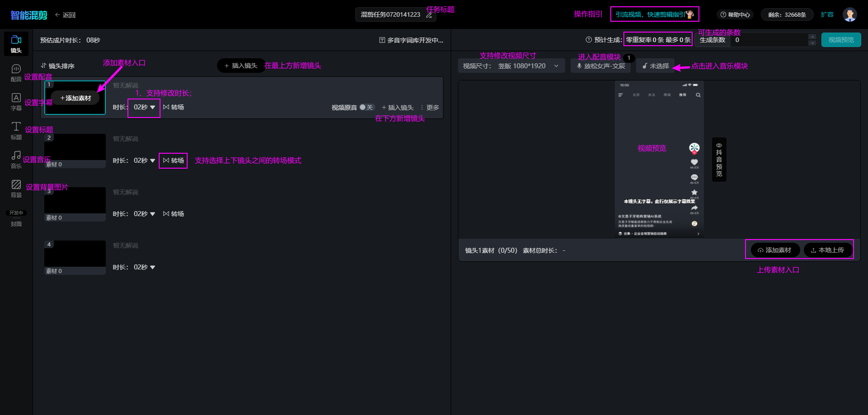This screenshot has height=415, width=868.
Task: Click 扩容 link
Action: point(827,14)
